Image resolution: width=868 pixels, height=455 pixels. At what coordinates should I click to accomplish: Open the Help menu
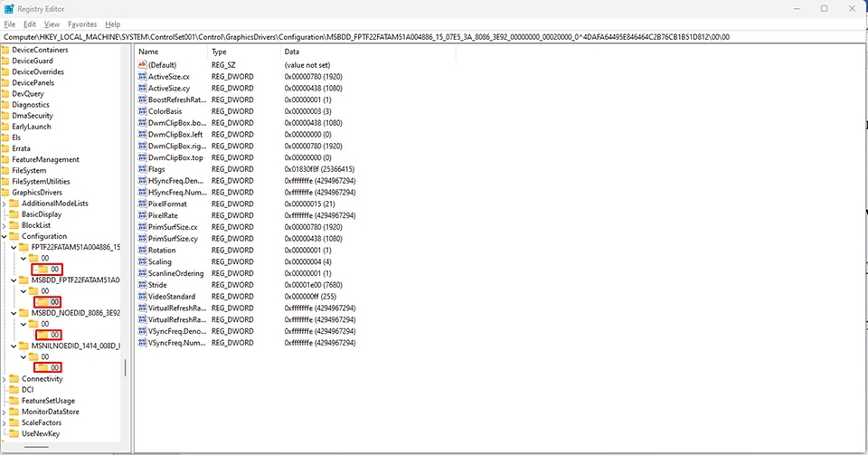pos(112,24)
